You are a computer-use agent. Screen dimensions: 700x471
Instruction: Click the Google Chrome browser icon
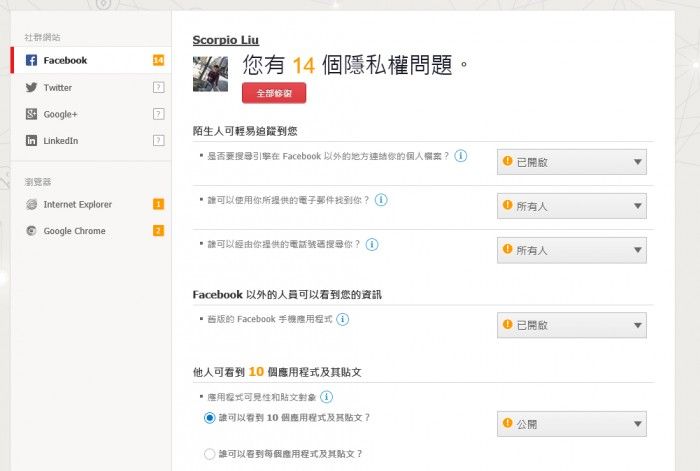tap(32, 231)
